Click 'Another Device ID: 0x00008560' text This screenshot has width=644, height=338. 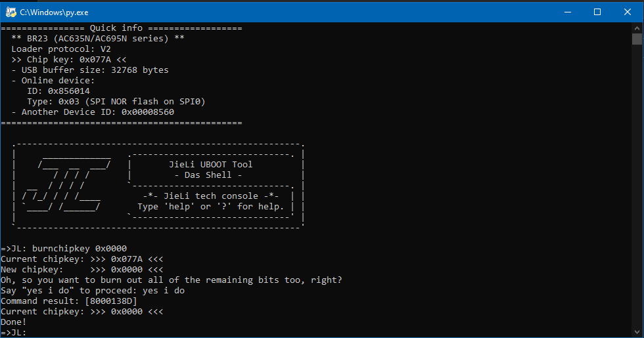98,112
